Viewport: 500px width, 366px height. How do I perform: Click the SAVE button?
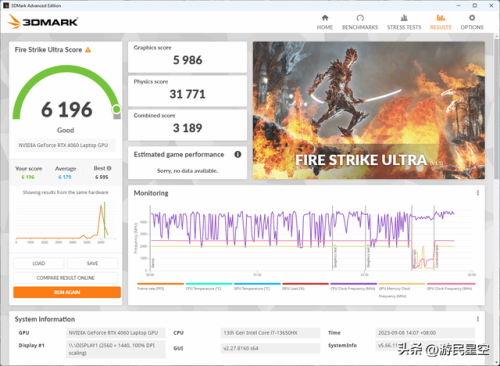pyautogui.click(x=92, y=263)
